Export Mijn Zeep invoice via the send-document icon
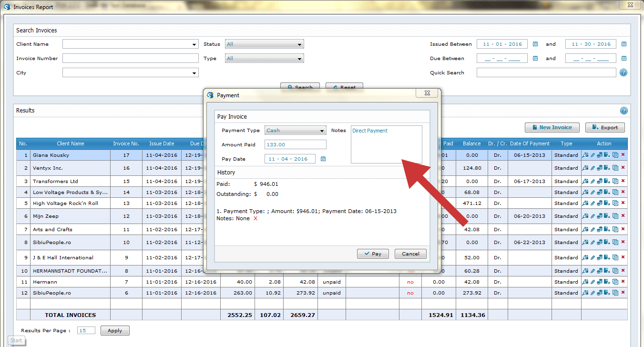This screenshot has width=644, height=347. [607, 216]
